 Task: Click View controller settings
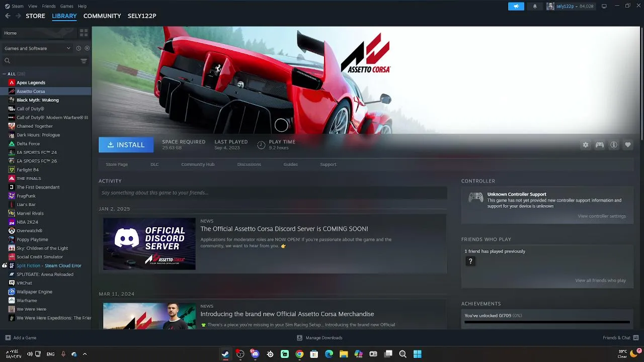click(x=602, y=216)
